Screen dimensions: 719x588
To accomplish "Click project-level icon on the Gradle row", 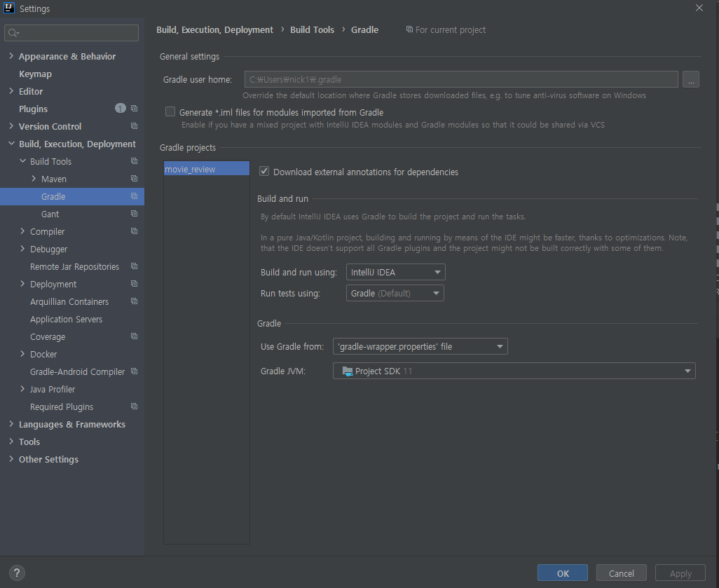I will [134, 196].
